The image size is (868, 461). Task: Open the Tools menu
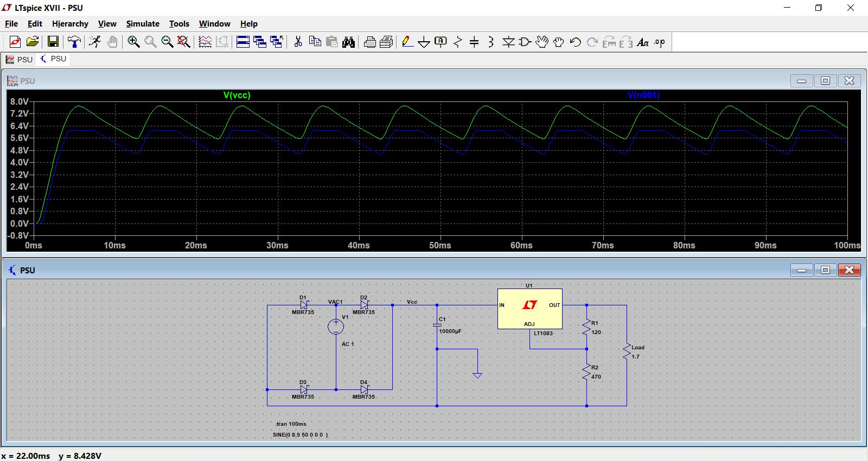coord(179,24)
